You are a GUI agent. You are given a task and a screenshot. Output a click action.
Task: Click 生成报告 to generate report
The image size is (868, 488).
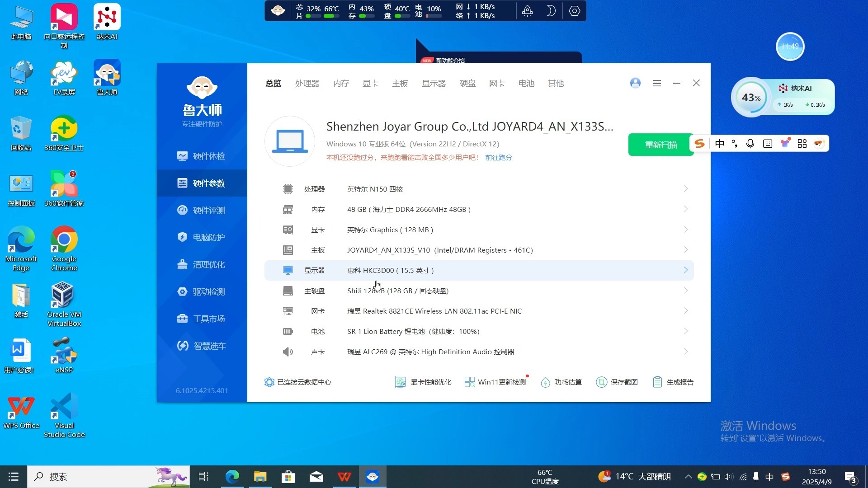673,382
